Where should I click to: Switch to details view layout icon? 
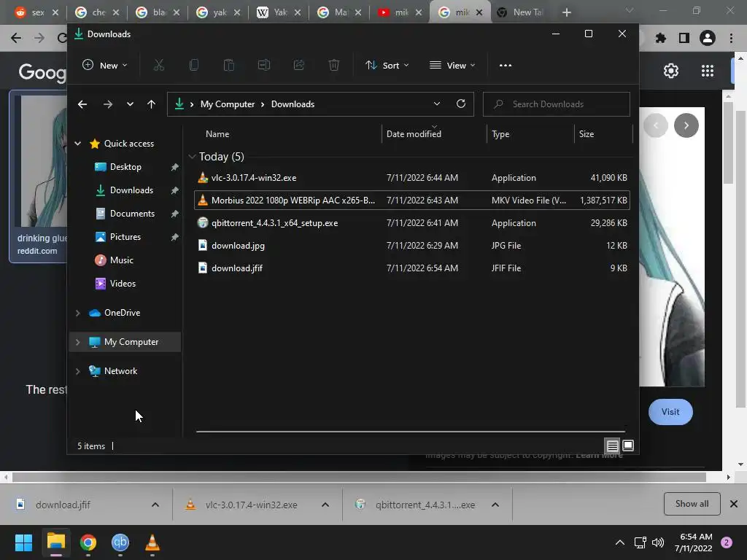point(613,446)
